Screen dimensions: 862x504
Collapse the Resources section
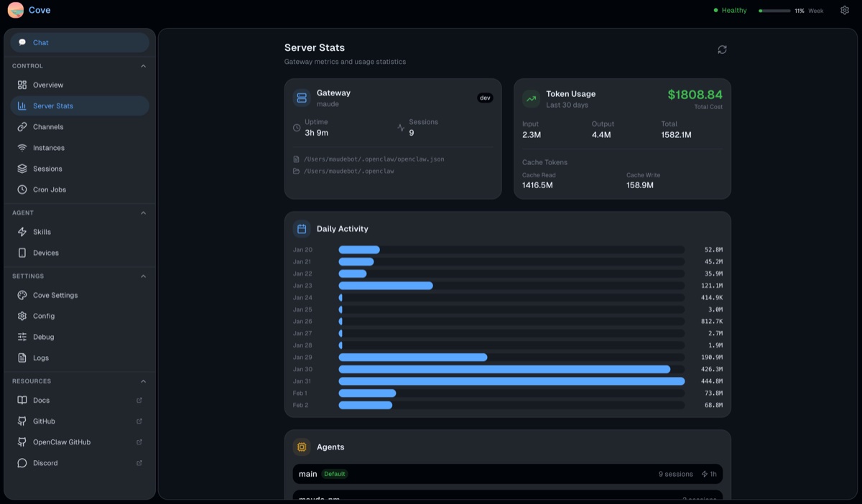pos(142,381)
